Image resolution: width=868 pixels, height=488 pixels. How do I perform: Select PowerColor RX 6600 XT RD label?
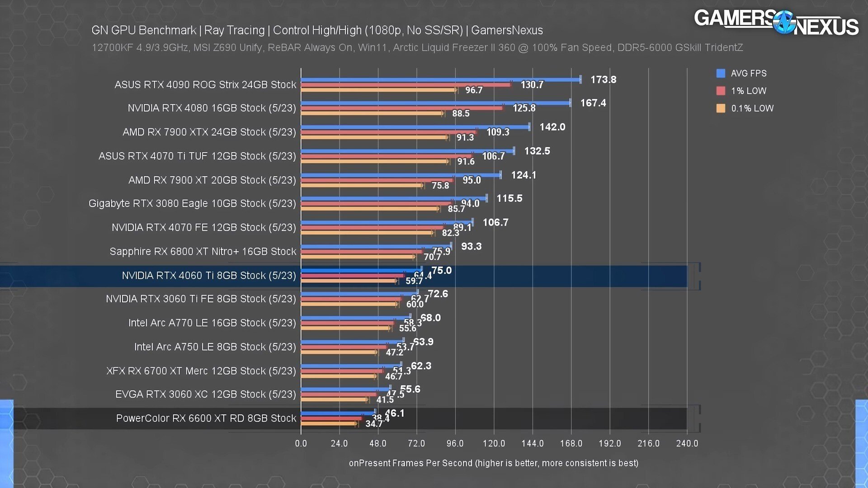tap(206, 418)
